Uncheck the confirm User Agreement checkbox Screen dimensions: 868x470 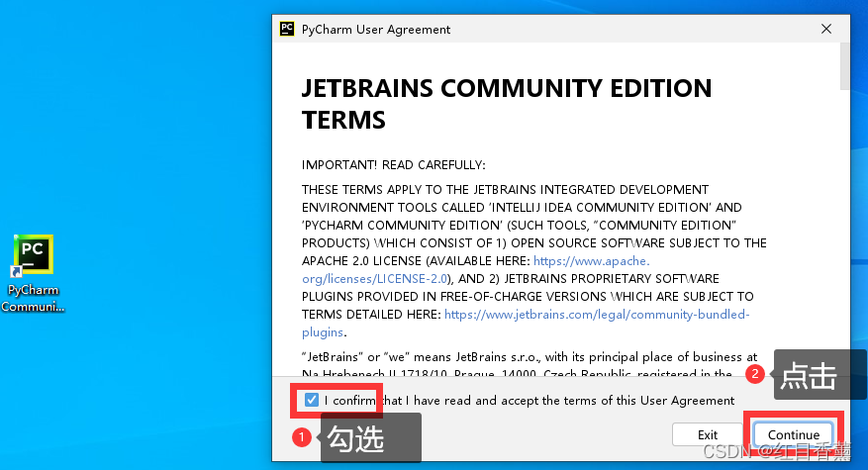312,400
